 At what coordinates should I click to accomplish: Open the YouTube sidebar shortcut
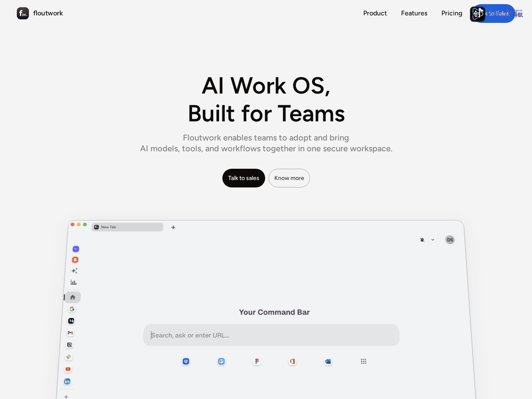[x=68, y=369]
